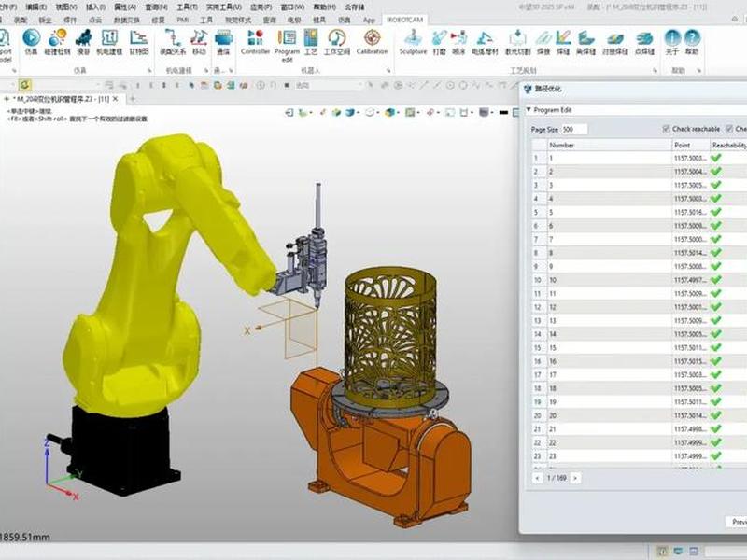The image size is (747, 560).
Task: Open the 窗口(W) menu
Action: click(x=292, y=7)
